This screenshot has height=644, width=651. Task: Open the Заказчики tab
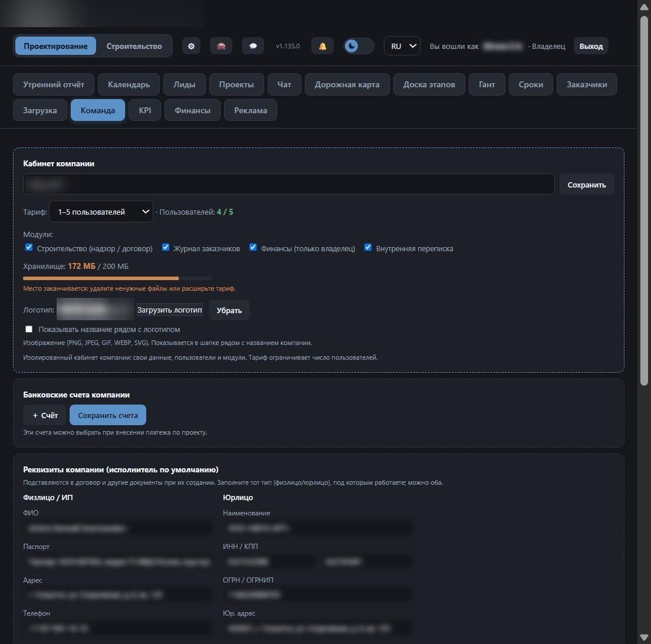[587, 84]
